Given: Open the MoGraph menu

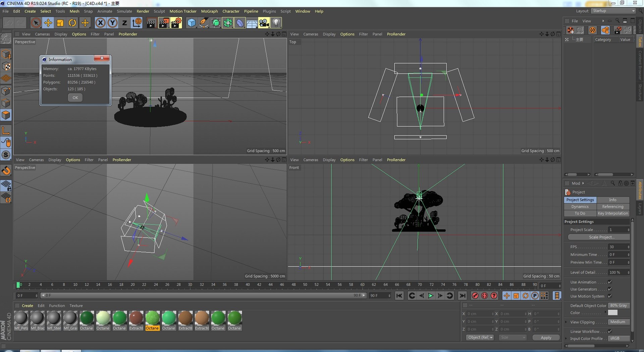Looking at the screenshot, I should coord(209,11).
